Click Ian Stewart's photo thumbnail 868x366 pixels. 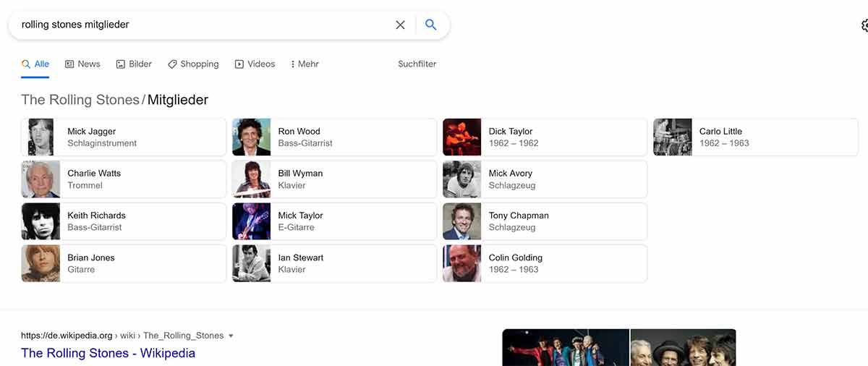click(252, 263)
